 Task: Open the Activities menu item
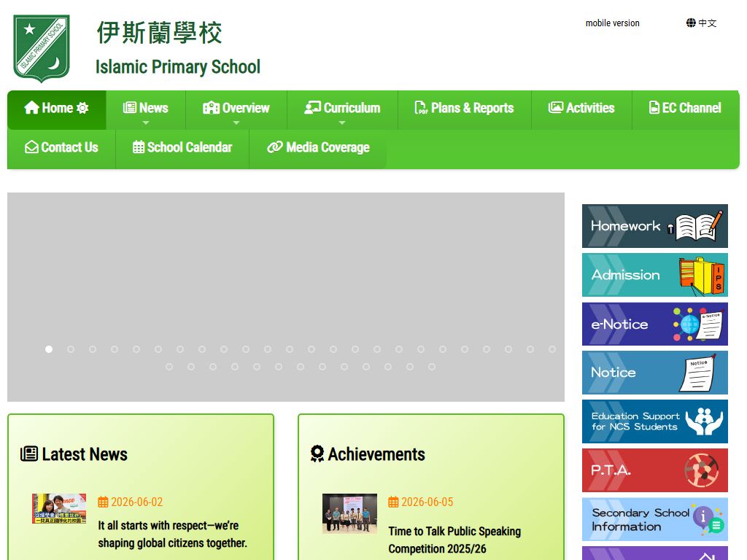pos(581,110)
